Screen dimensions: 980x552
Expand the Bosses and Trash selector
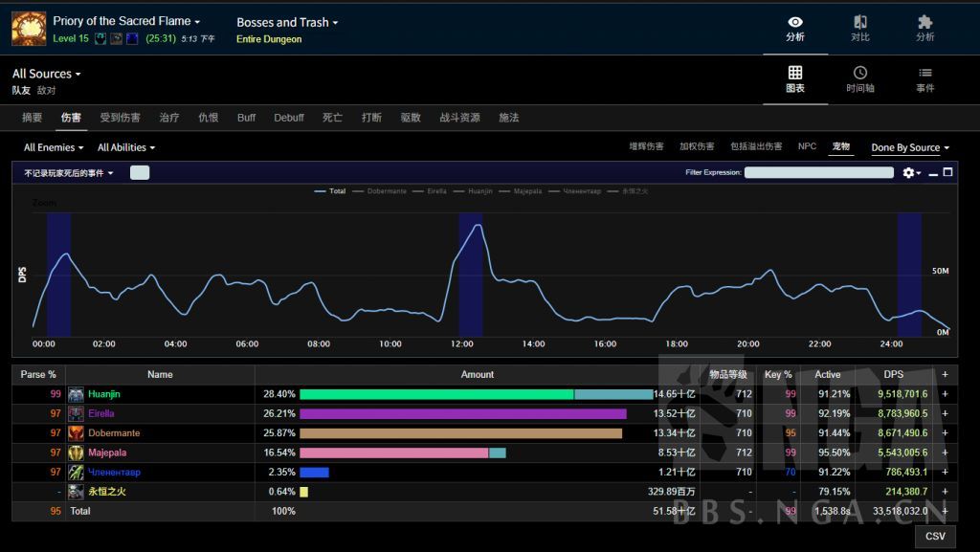[287, 22]
